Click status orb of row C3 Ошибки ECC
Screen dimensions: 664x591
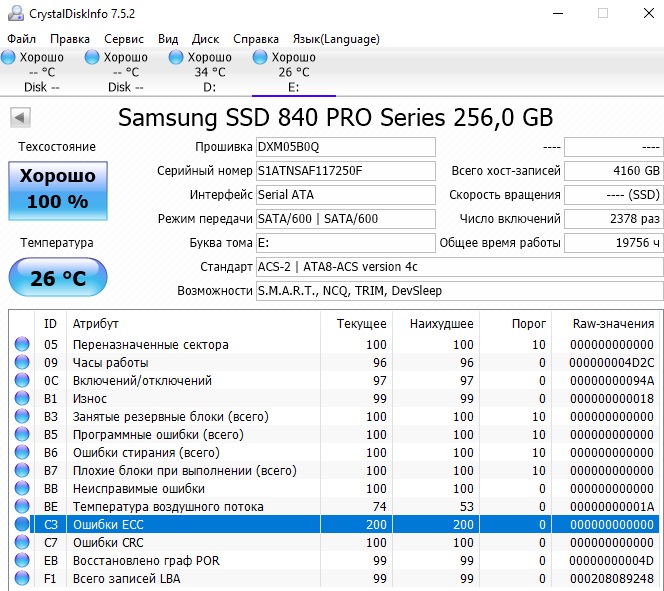pos(22,524)
